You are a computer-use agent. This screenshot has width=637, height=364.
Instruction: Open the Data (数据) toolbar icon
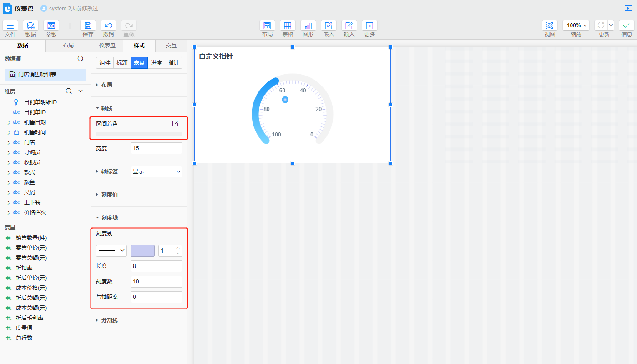click(x=30, y=26)
